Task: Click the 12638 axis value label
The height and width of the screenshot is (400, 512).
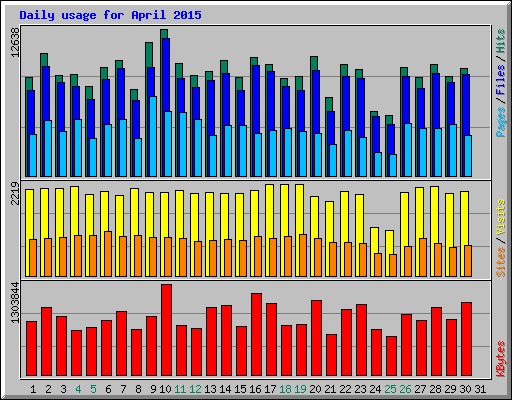Action: coord(15,42)
